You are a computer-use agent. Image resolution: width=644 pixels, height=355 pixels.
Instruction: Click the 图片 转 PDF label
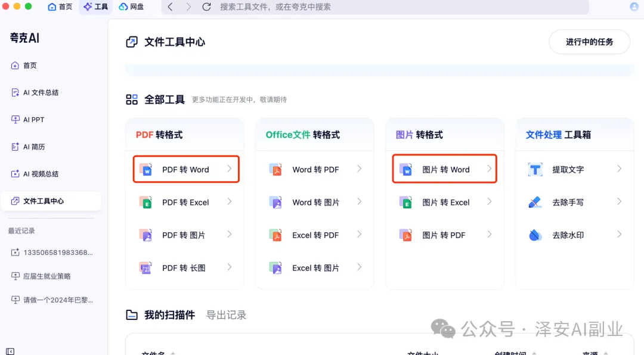click(x=444, y=235)
